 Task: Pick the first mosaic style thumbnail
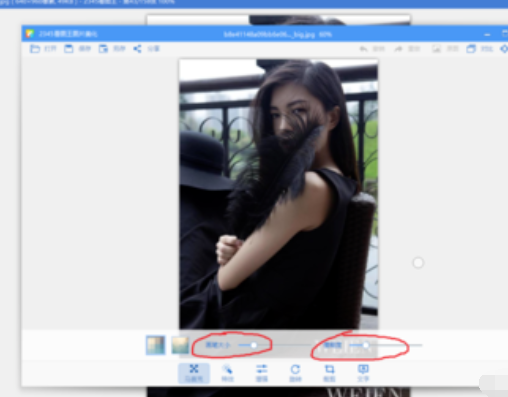click(156, 345)
